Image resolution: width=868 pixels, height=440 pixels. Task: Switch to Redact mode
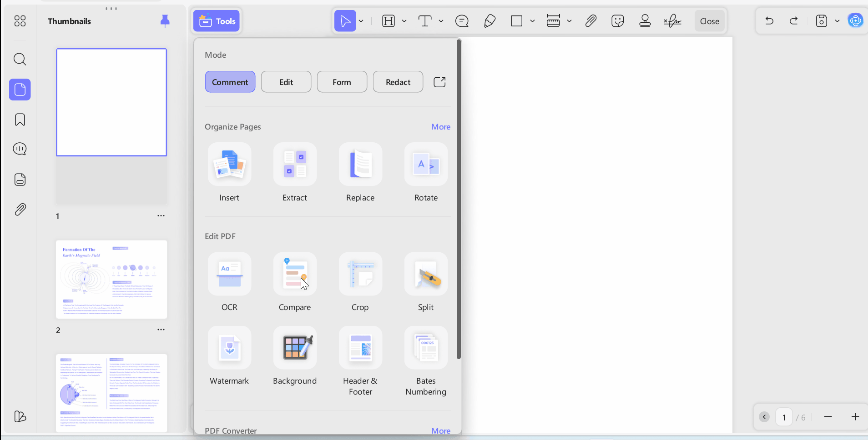[x=398, y=82]
